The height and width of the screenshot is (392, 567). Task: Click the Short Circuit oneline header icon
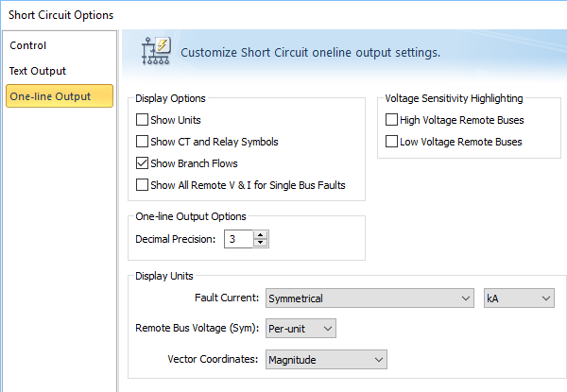tap(153, 52)
